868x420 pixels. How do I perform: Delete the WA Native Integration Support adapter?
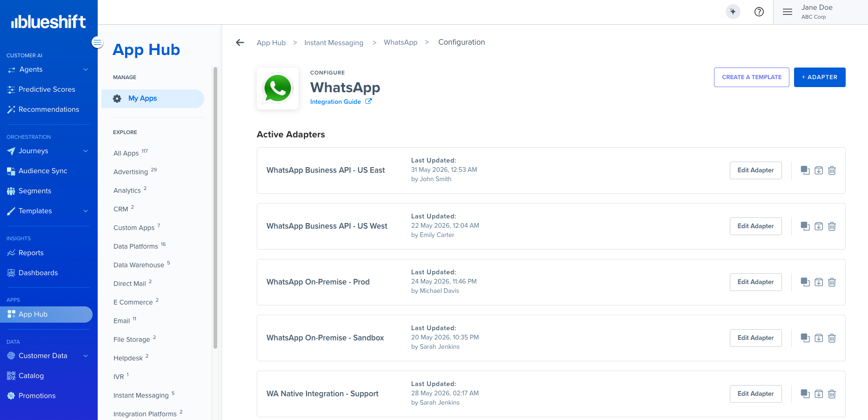pos(832,394)
